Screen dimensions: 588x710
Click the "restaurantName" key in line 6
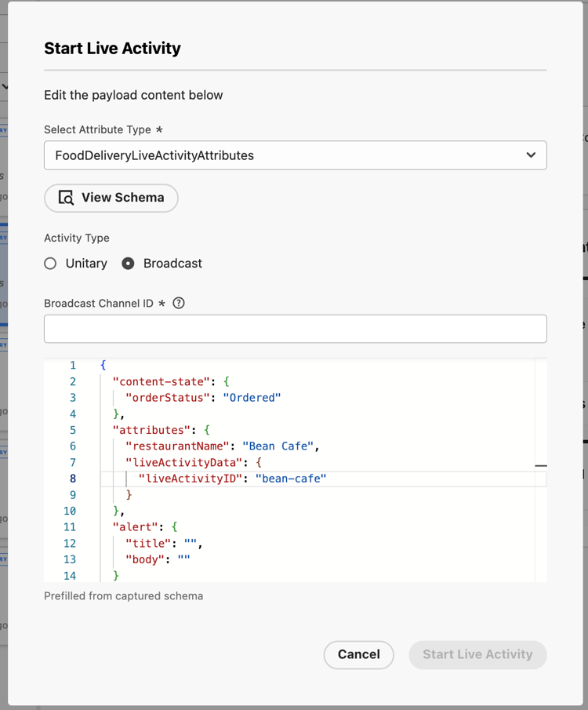tap(177, 446)
